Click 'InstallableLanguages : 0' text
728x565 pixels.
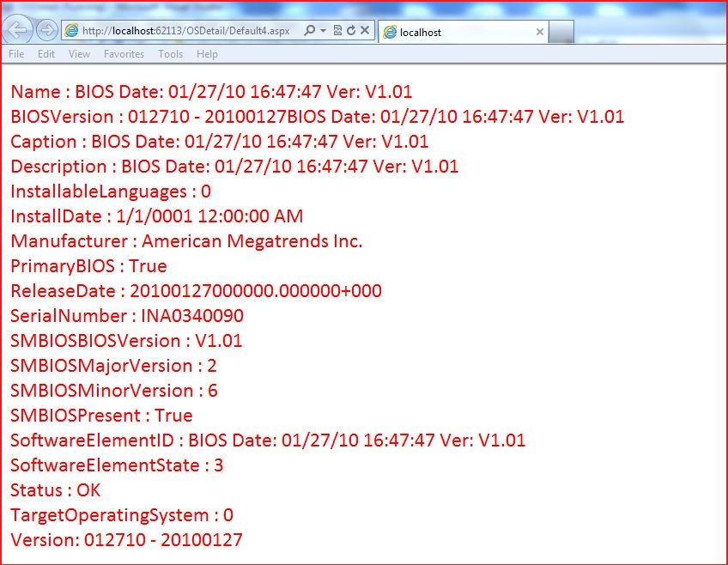pos(111,191)
